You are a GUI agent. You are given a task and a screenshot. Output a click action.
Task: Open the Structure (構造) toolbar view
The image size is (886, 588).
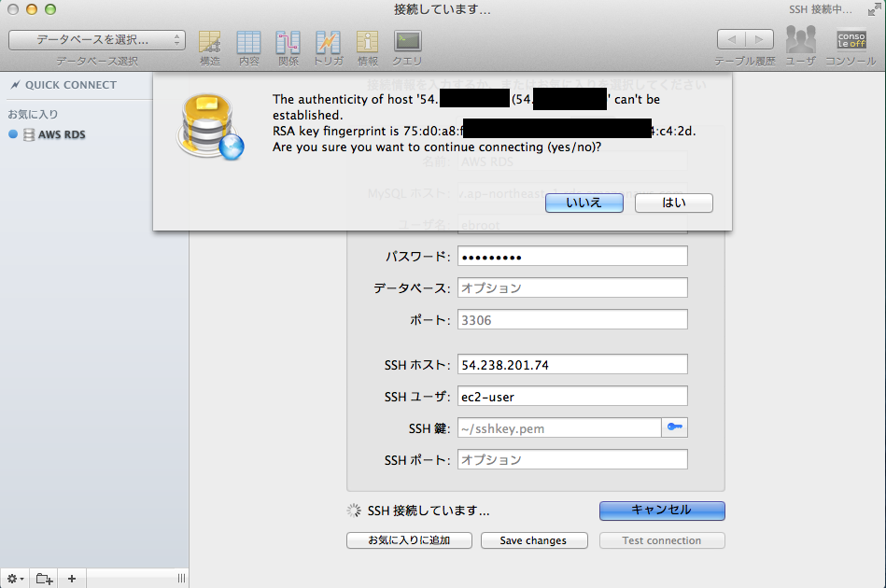click(210, 48)
